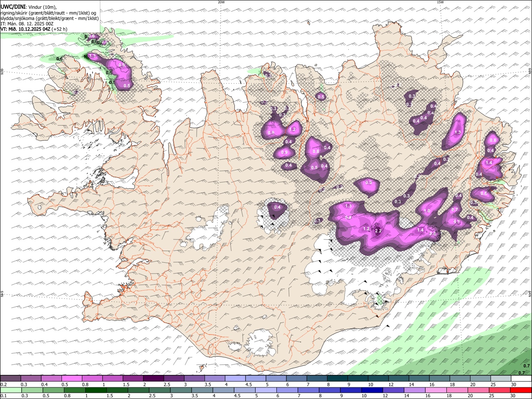Select the white 30 swatch ending the snow legend

pos(521,379)
